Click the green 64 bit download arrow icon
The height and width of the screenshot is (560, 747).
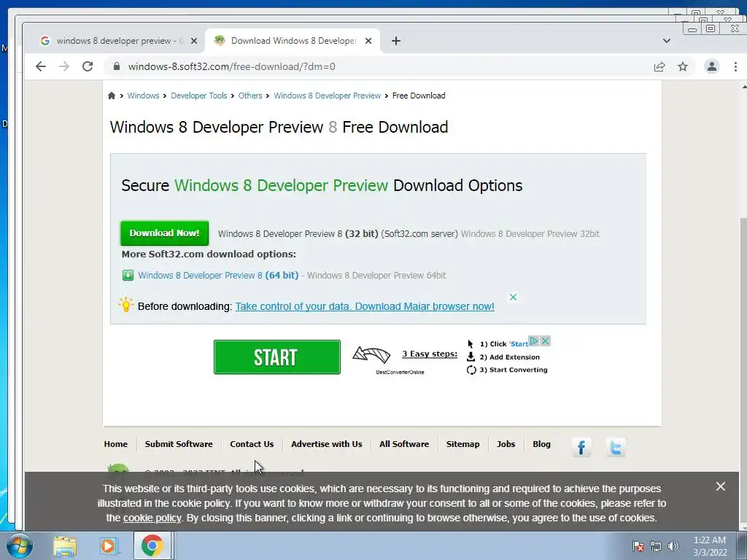[x=128, y=275]
